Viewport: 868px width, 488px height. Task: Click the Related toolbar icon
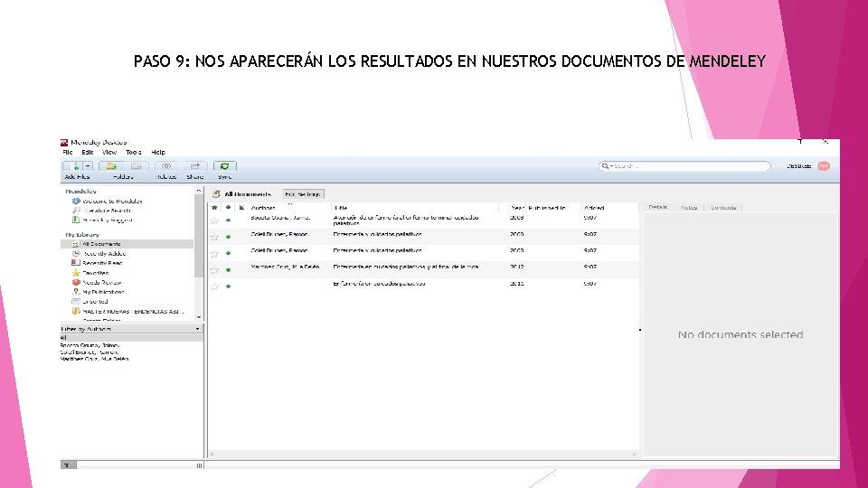pyautogui.click(x=166, y=166)
